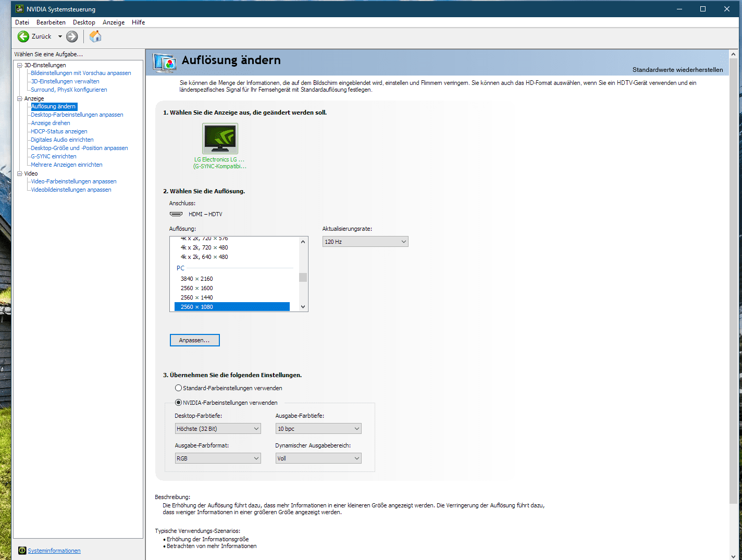Open the Hilfe menu
Viewport: 742px width, 560px height.
pos(139,22)
